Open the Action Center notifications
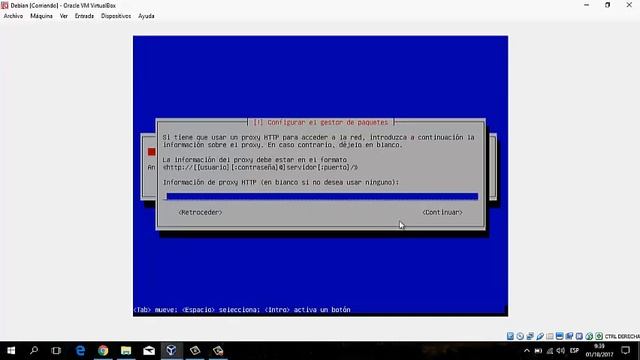The height and width of the screenshot is (360, 640). click(x=625, y=350)
